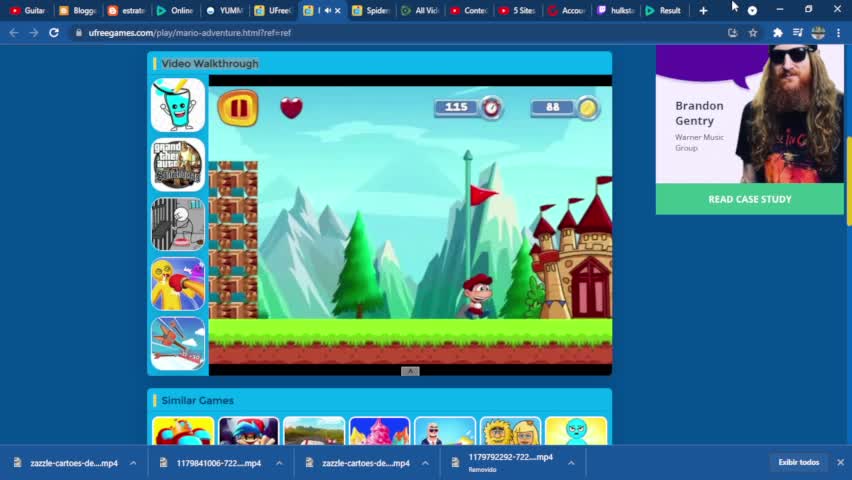The width and height of the screenshot is (852, 480).
Task: Switch to the Blogger tab
Action: [77, 10]
